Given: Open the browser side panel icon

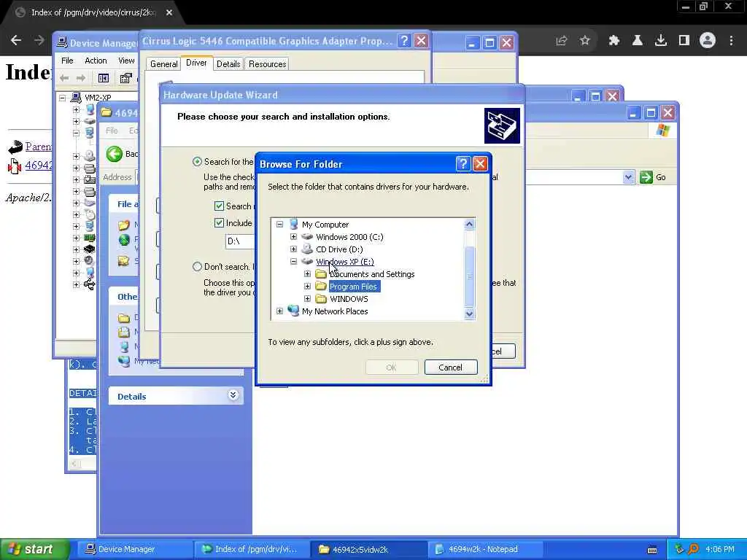Looking at the screenshot, I should point(684,41).
